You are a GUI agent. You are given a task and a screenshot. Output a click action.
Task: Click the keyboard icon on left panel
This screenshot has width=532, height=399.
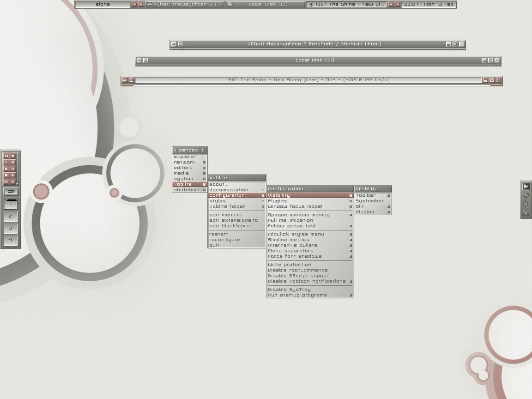click(11, 192)
